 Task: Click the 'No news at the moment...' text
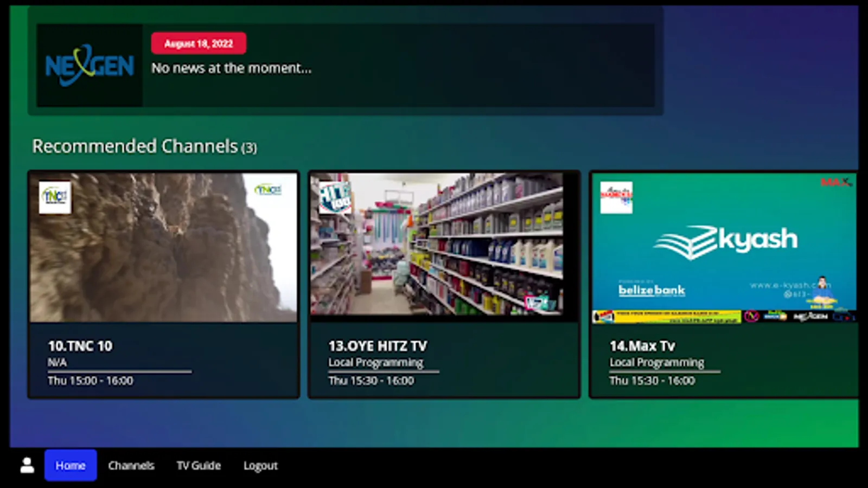pyautogui.click(x=231, y=68)
